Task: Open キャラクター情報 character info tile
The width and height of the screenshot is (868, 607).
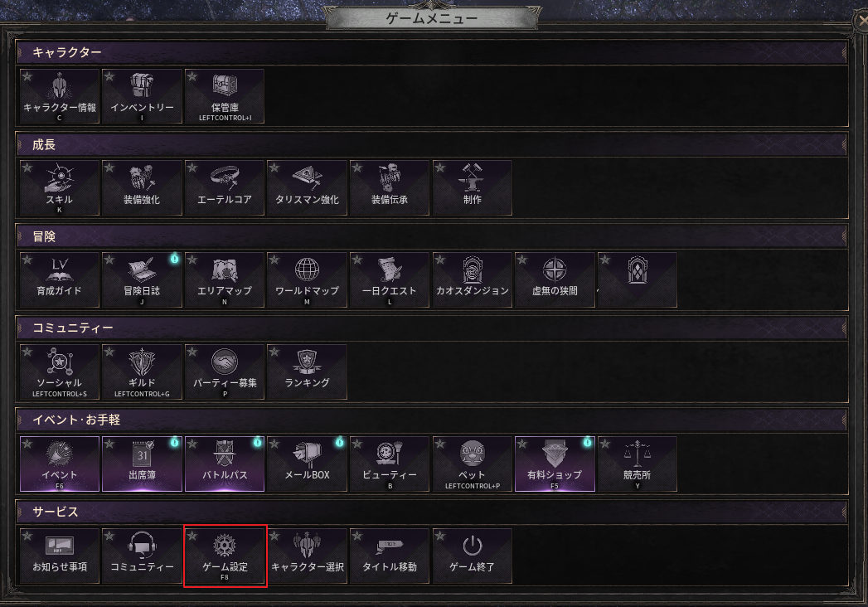Action: point(60,96)
